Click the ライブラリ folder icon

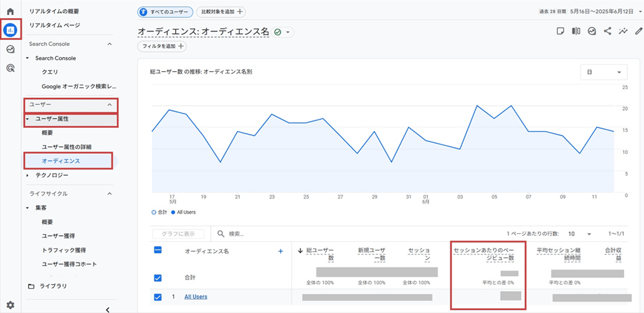[31, 286]
